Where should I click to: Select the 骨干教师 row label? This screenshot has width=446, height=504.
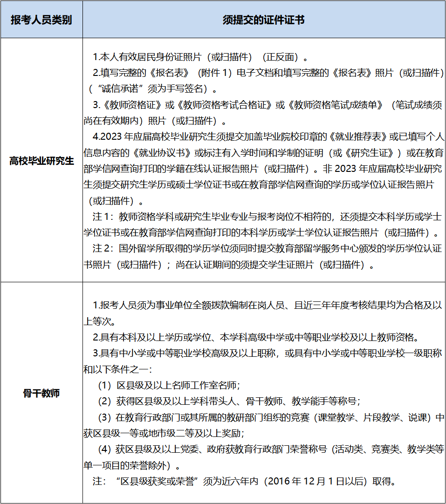pos(41,393)
